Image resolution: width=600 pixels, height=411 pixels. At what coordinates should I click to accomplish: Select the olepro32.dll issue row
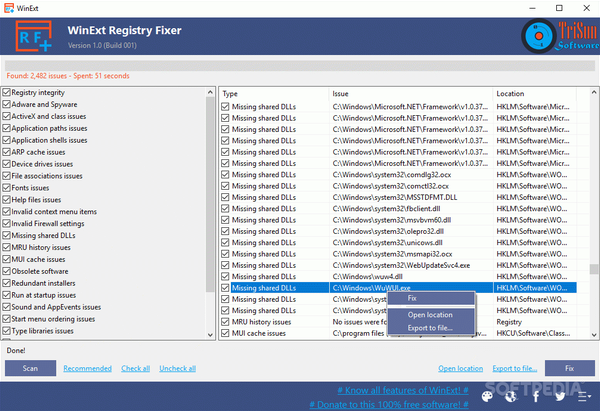[x=398, y=231]
